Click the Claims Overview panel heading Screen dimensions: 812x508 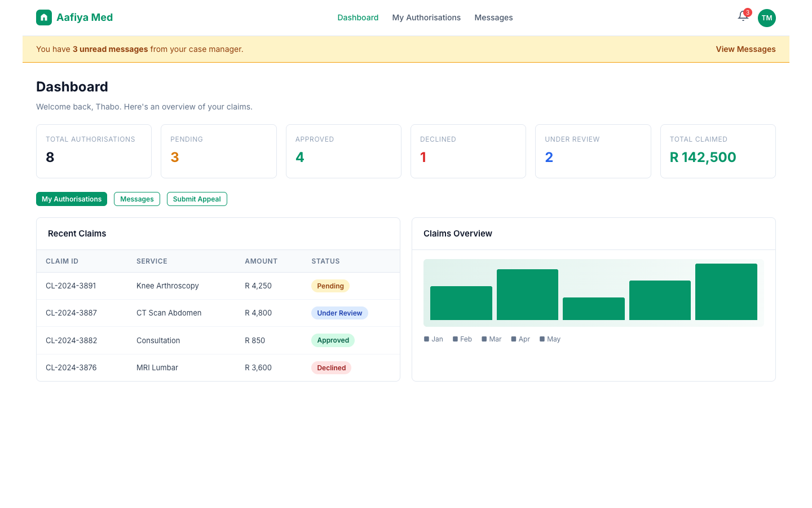pyautogui.click(x=458, y=234)
